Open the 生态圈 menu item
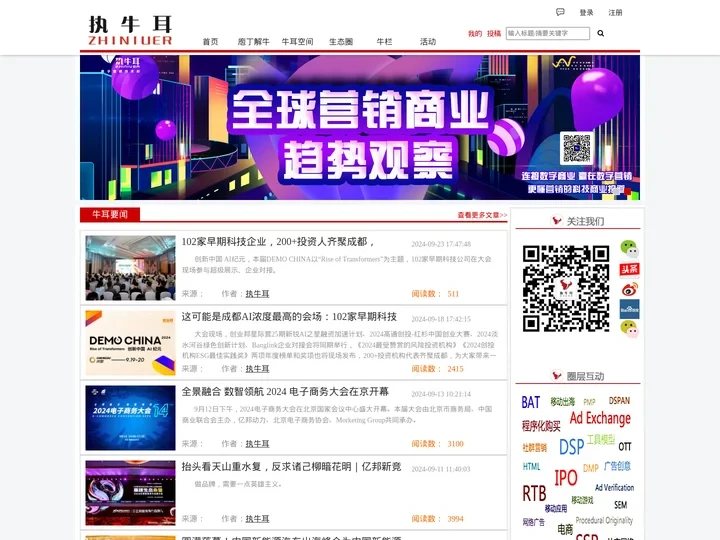 pos(341,41)
